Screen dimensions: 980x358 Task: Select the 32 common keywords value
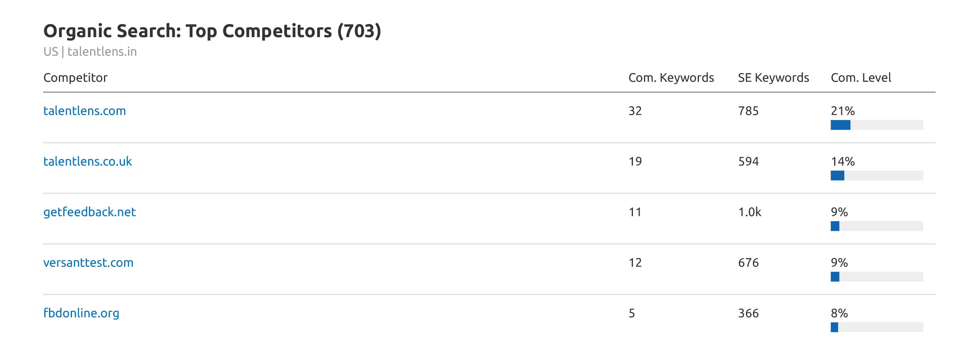(x=635, y=111)
